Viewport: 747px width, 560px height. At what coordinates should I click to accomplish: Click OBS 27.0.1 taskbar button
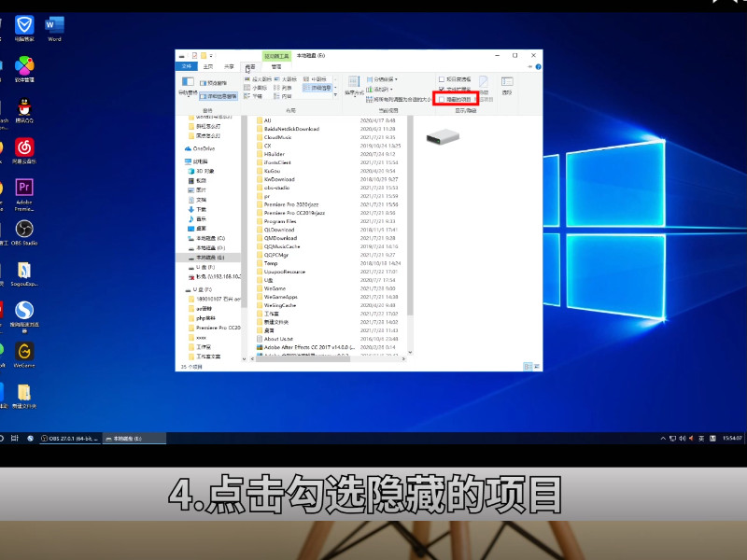[69, 438]
